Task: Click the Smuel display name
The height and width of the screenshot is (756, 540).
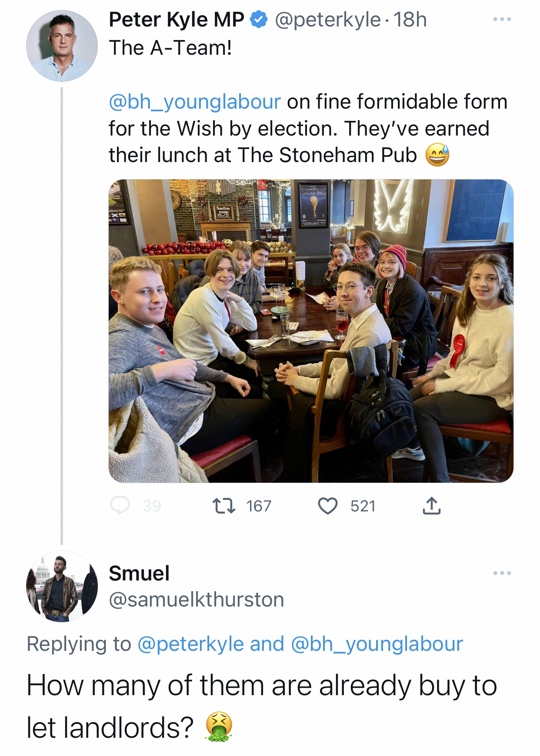Action: [139, 574]
